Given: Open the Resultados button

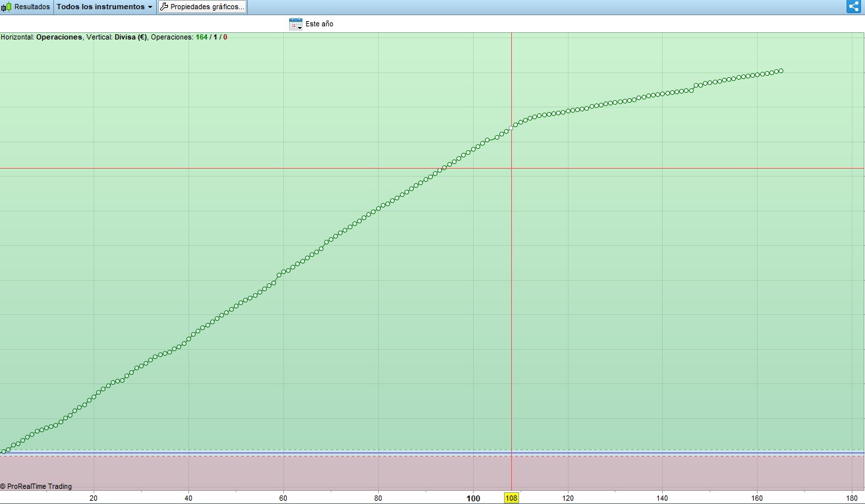Looking at the screenshot, I should coord(26,7).
